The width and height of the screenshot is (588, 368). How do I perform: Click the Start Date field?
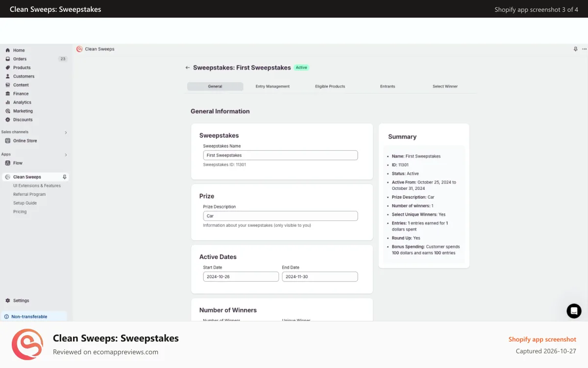pos(241,277)
